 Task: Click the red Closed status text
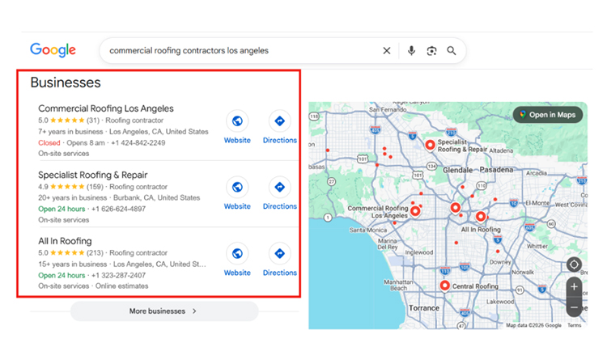[49, 143]
